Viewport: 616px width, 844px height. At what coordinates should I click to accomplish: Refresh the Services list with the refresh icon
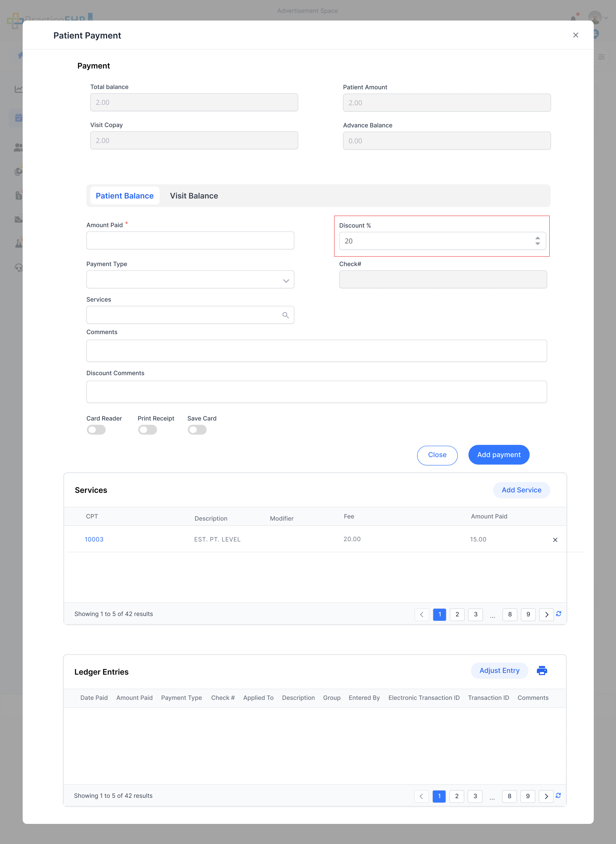pos(559,614)
